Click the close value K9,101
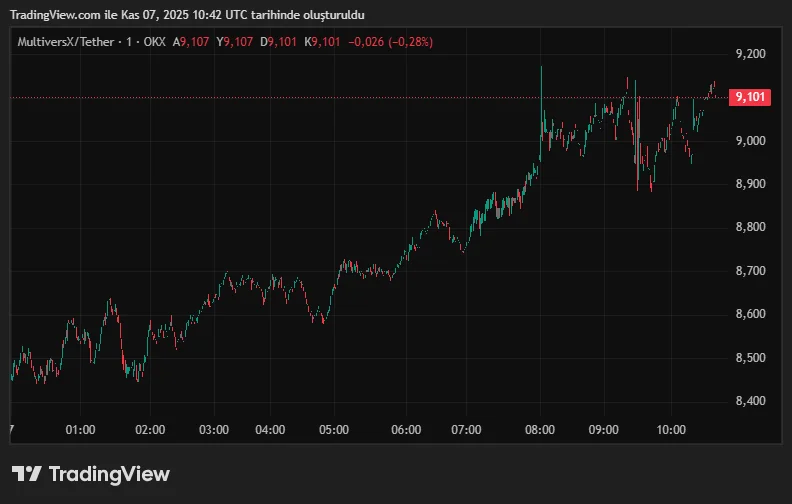 (x=324, y=42)
